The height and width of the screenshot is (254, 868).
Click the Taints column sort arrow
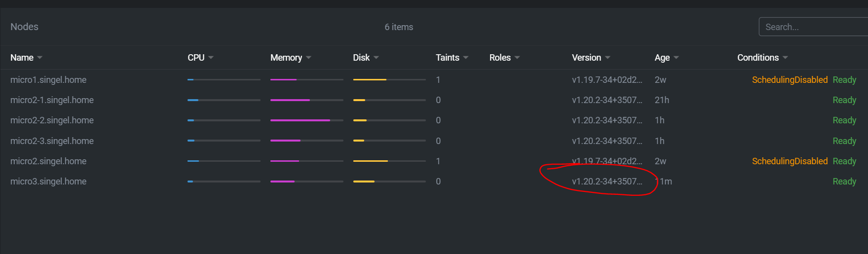466,58
